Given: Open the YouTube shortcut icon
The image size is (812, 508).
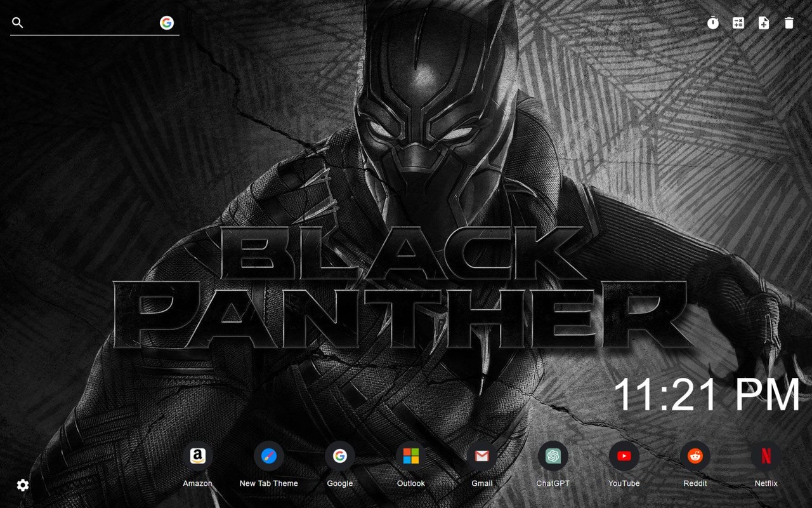Looking at the screenshot, I should 624,456.
